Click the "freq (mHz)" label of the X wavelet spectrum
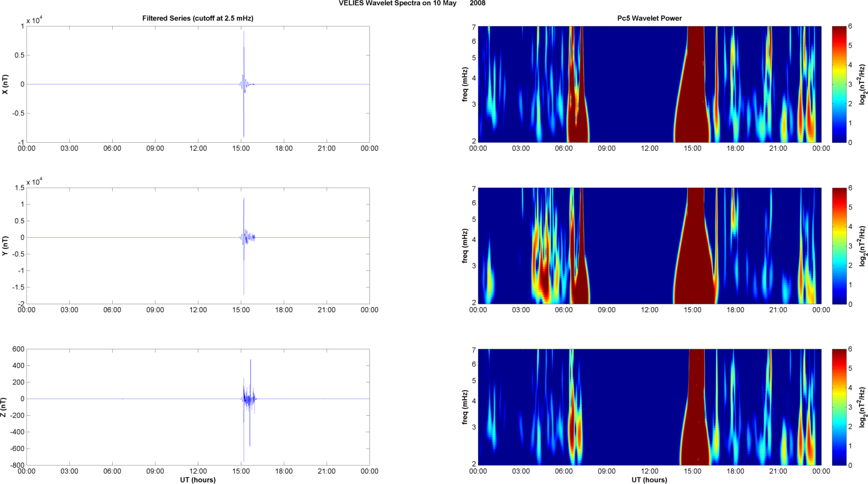This screenshot has height=484, width=868. pyautogui.click(x=464, y=84)
